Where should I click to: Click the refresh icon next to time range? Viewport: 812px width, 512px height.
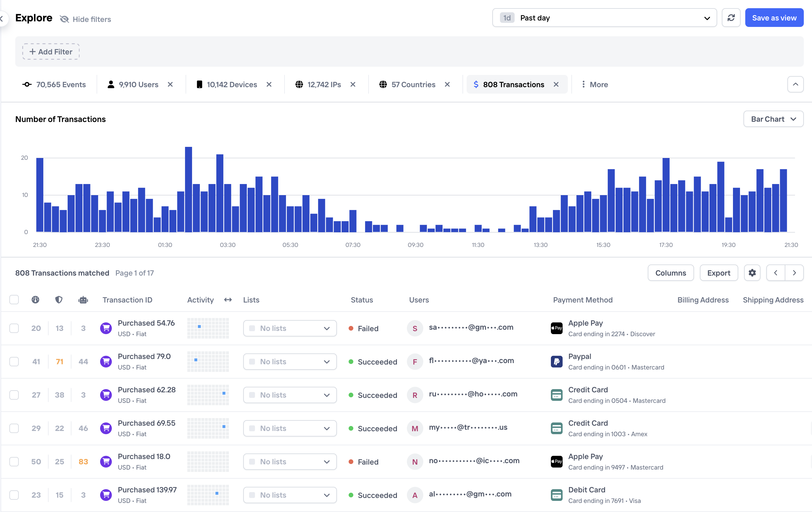[x=731, y=18]
